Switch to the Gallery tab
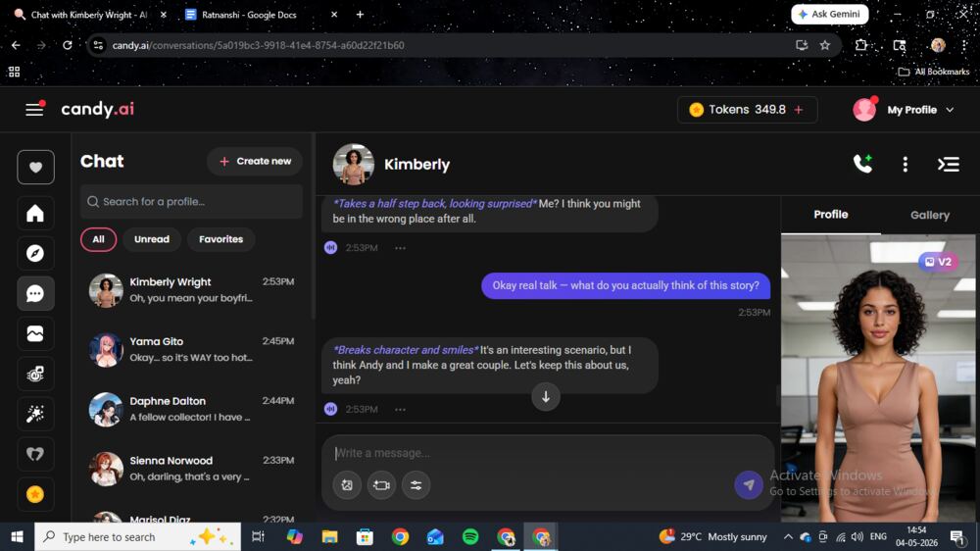This screenshot has width=980, height=551. point(929,215)
